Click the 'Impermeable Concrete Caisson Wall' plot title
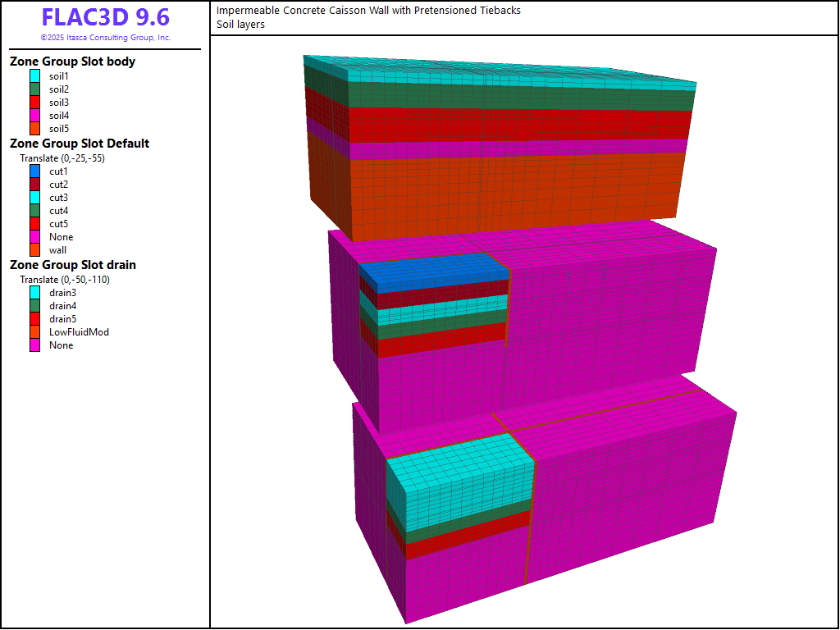 [368, 11]
